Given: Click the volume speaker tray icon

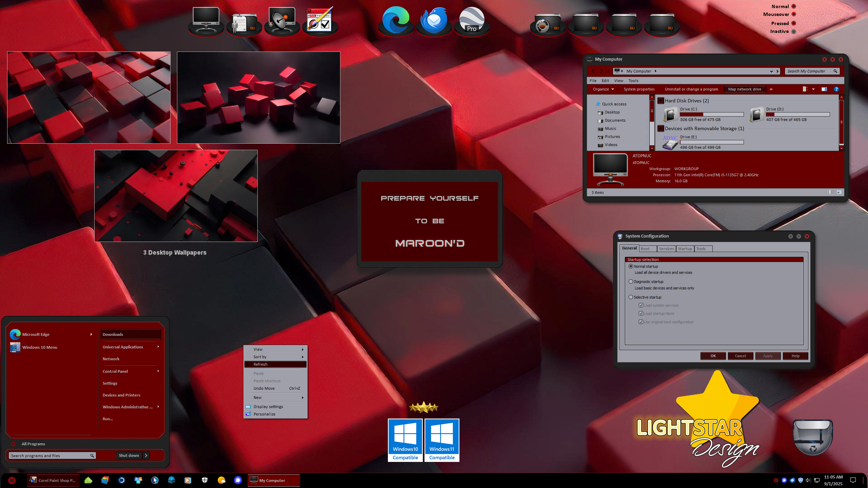Looking at the screenshot, I should click(808, 480).
